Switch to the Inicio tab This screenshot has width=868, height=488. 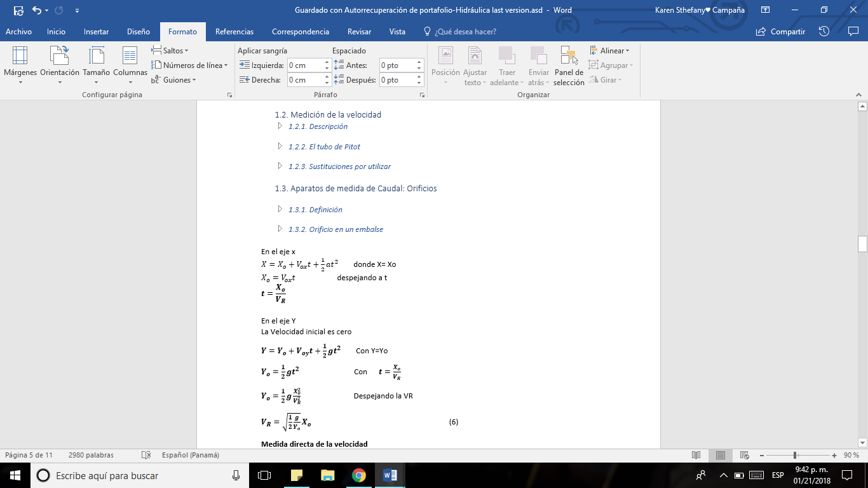pyautogui.click(x=56, y=31)
